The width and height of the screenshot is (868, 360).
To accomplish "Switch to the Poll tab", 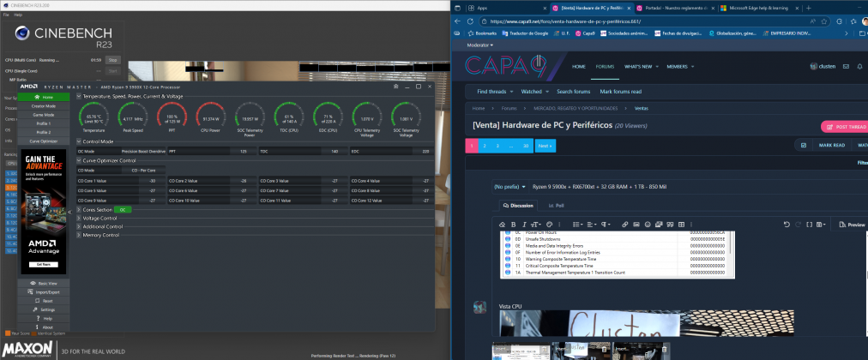I will click(555, 205).
